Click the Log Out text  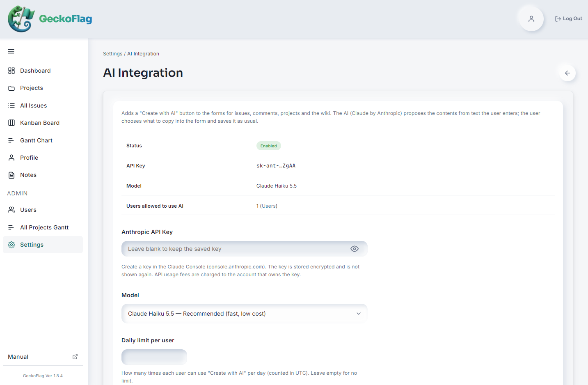(572, 18)
